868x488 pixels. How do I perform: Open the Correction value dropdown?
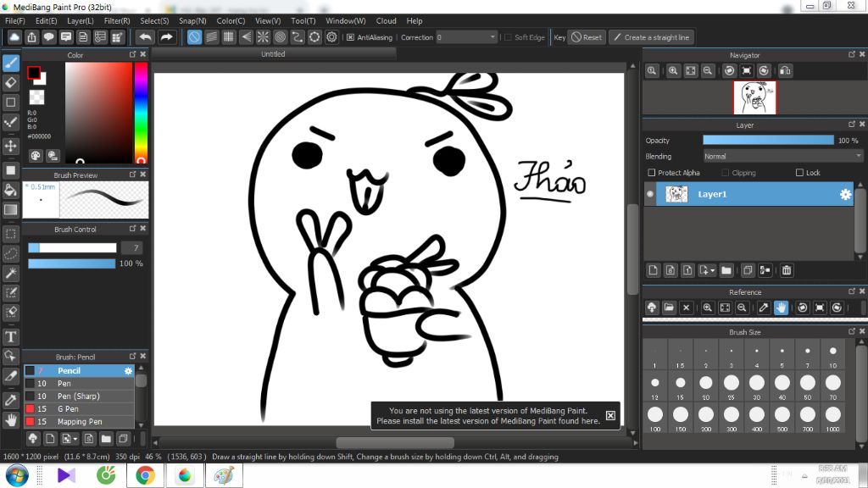466,37
